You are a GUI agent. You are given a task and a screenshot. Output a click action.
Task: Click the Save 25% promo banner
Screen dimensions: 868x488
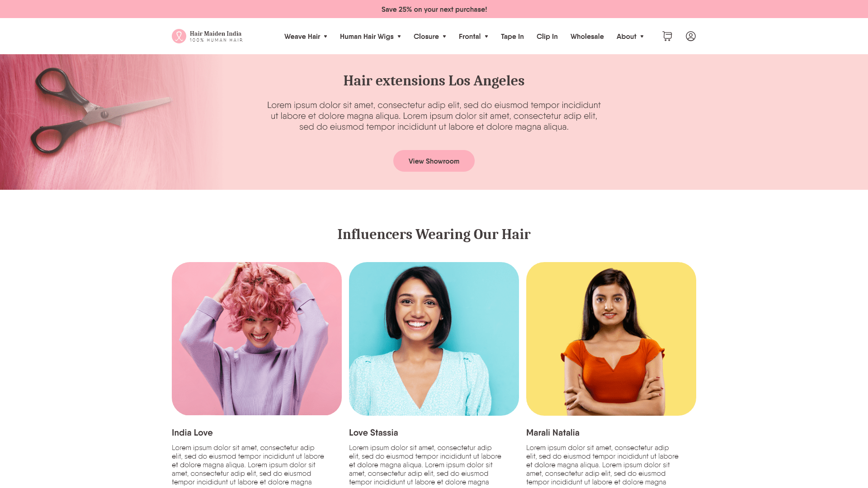434,9
